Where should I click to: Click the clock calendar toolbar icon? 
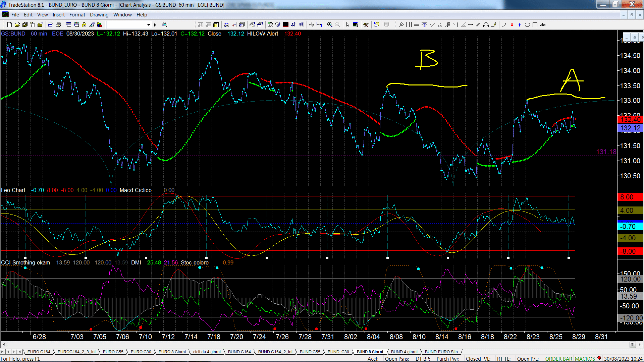click(270, 25)
